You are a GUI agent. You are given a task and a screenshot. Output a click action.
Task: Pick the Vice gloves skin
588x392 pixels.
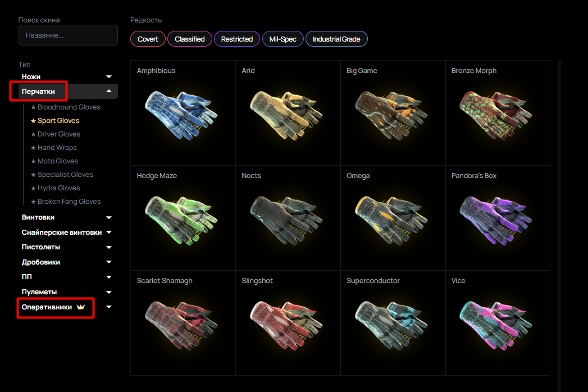click(498, 323)
